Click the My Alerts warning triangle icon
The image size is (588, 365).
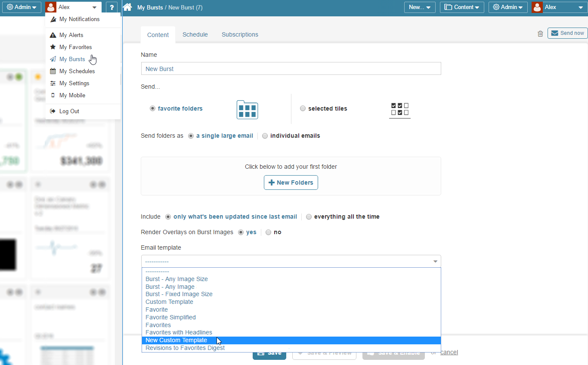[53, 35]
